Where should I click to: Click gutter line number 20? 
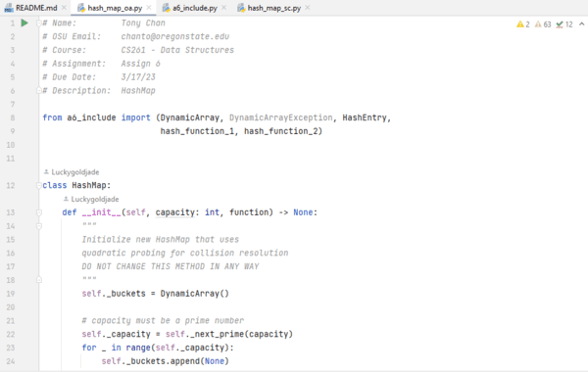pyautogui.click(x=11, y=307)
